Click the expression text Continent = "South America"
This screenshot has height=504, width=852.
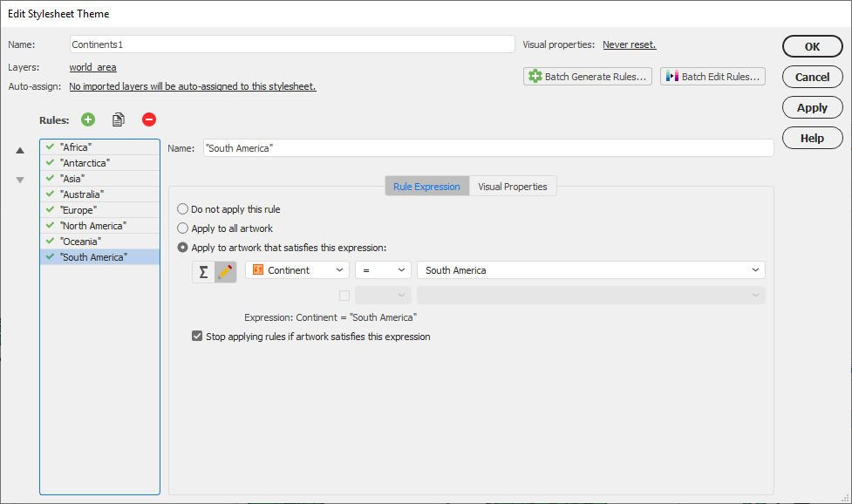click(357, 317)
